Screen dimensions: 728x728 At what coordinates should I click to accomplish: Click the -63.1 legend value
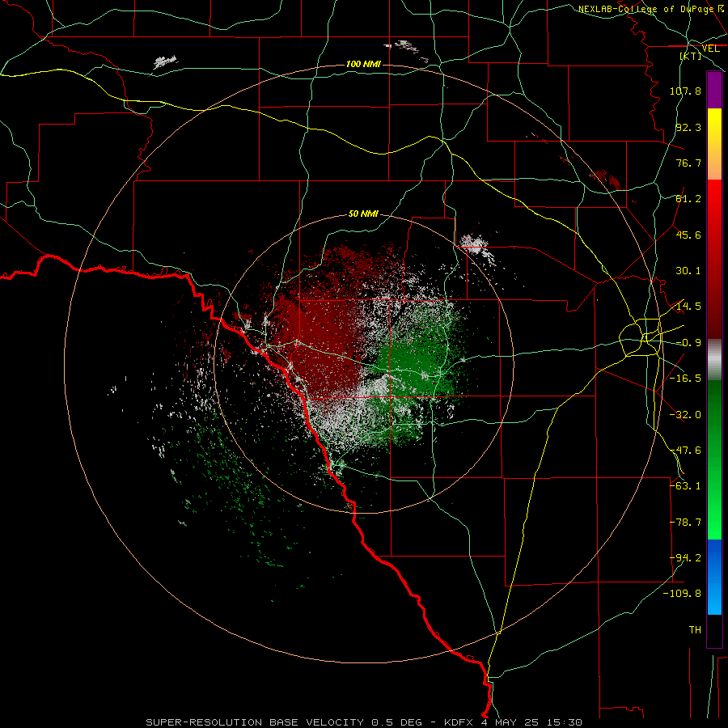tap(685, 485)
